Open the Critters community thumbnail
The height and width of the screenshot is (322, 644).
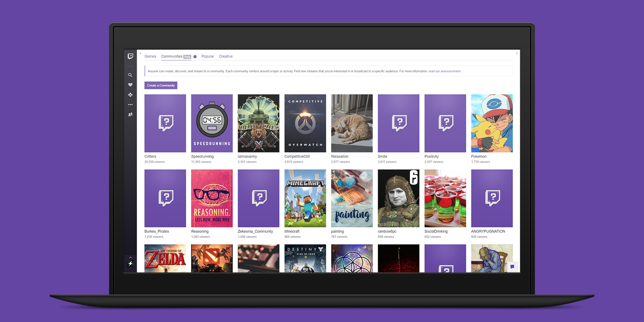(165, 123)
